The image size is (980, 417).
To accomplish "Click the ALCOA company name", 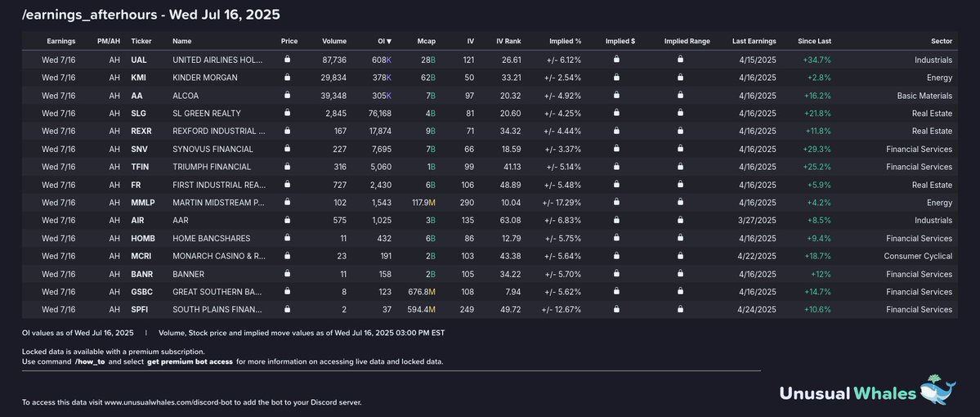I will (186, 96).
